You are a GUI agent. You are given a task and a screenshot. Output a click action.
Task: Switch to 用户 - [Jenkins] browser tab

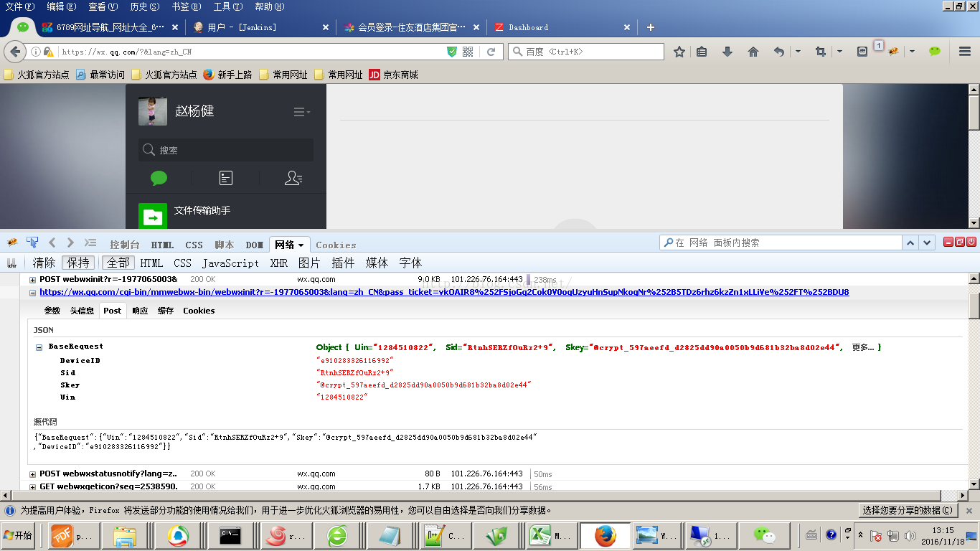[x=262, y=27]
